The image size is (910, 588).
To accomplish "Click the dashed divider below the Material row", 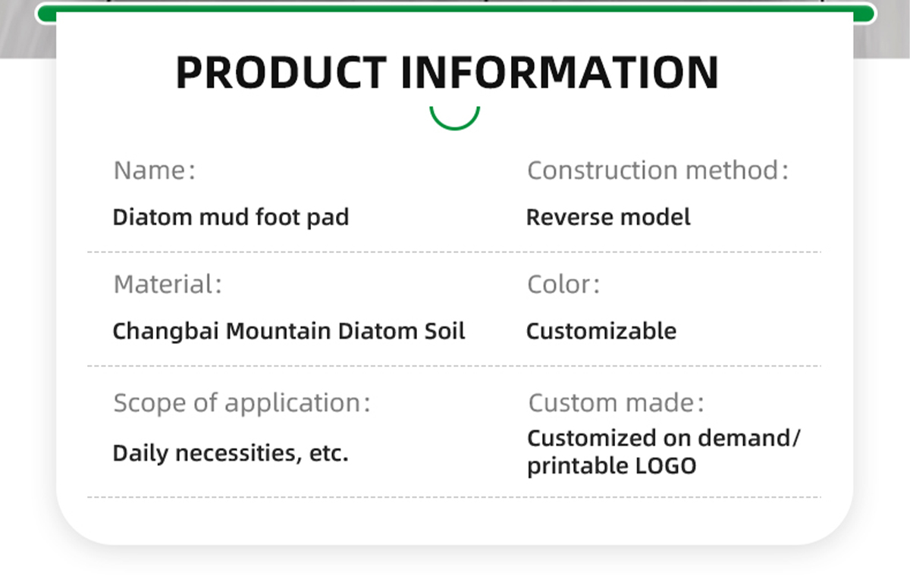I will tap(453, 366).
